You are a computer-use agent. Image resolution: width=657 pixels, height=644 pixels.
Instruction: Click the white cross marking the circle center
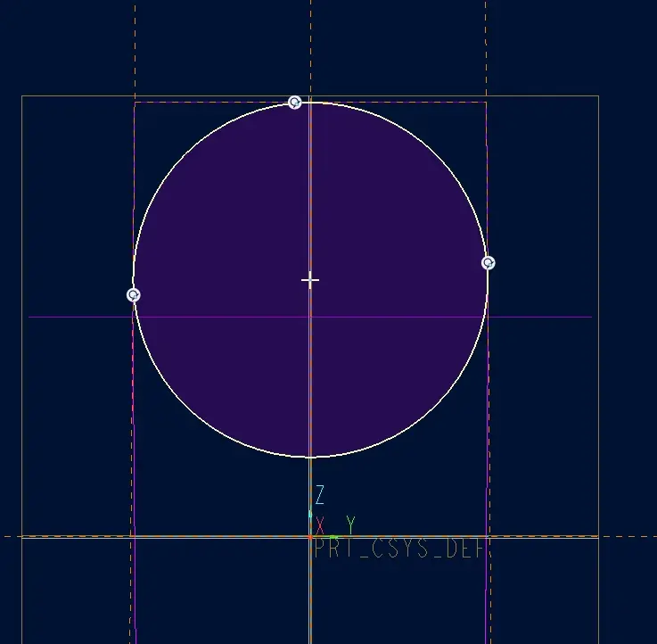pos(310,280)
